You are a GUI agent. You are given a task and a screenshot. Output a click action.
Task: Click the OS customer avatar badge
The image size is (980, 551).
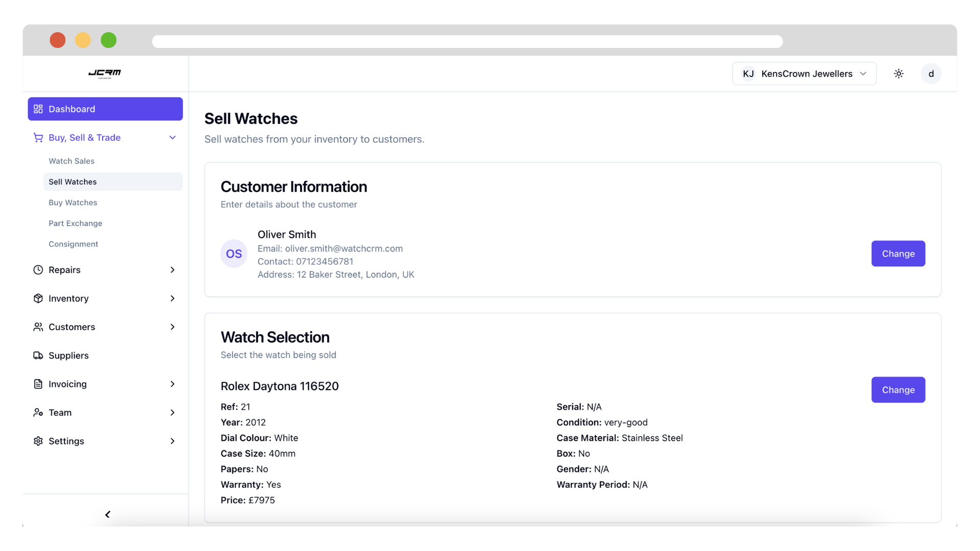[234, 254]
